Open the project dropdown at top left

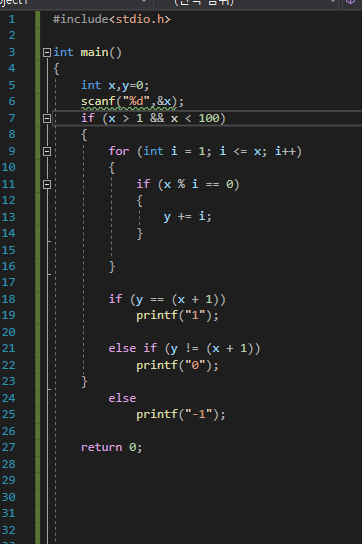(75, 3)
